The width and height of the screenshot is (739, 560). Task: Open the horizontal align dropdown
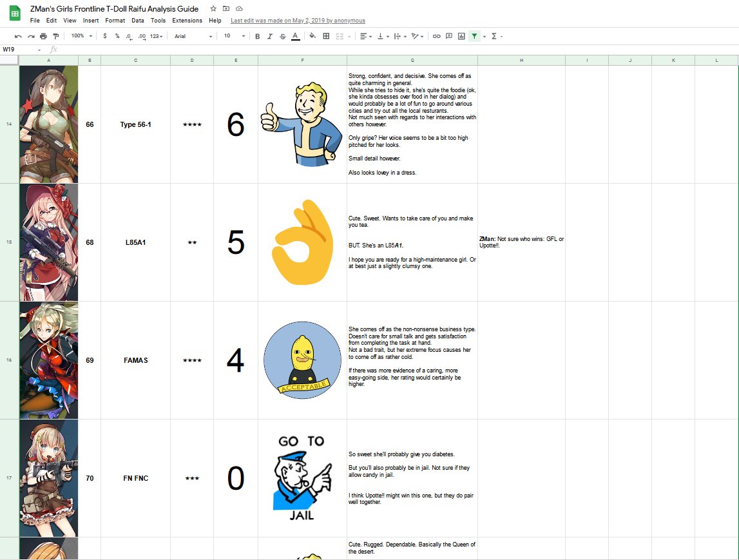(x=366, y=36)
